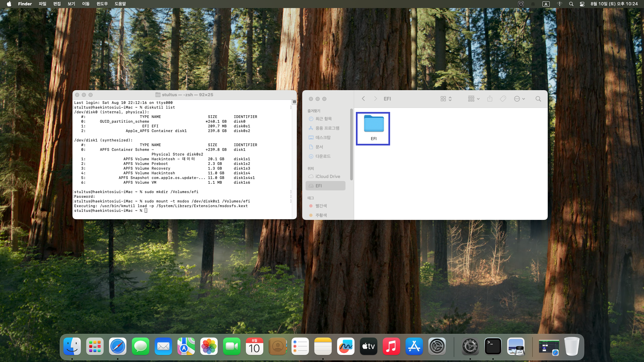Open Terminal app in Dock
The image size is (644, 362).
click(x=493, y=346)
